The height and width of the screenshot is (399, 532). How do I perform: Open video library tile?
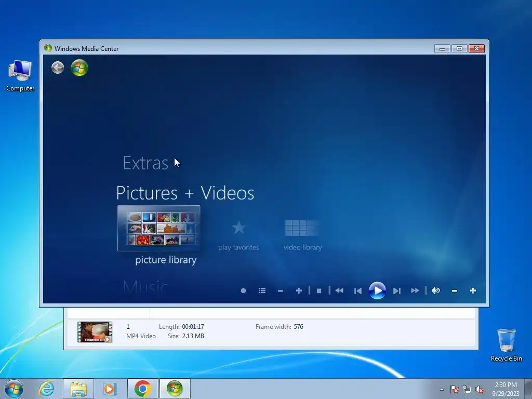pos(302,228)
